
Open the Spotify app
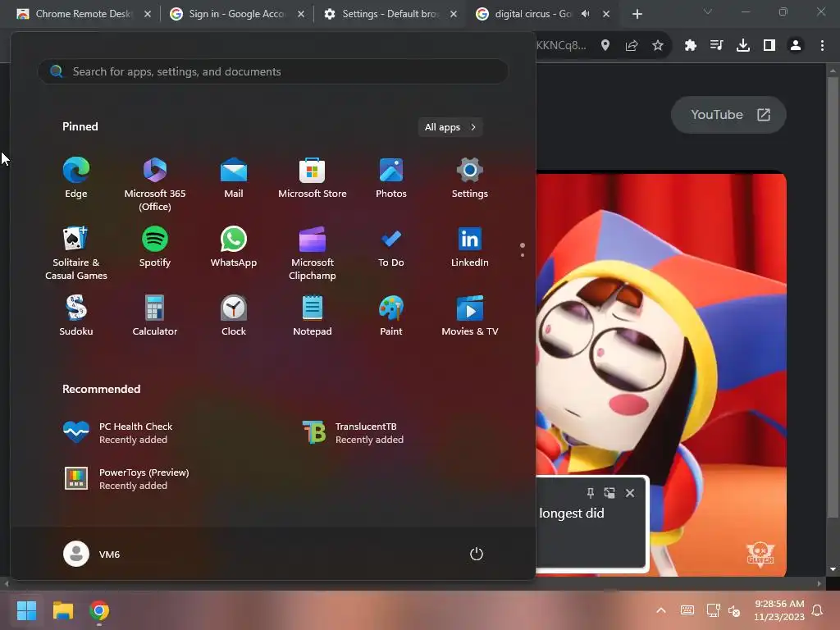[x=155, y=247]
